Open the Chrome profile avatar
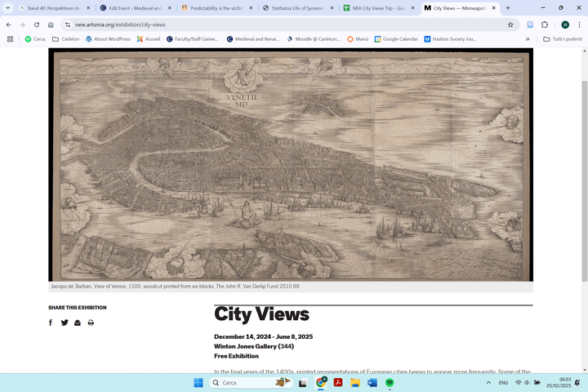The height and width of the screenshot is (392, 588). pyautogui.click(x=565, y=24)
